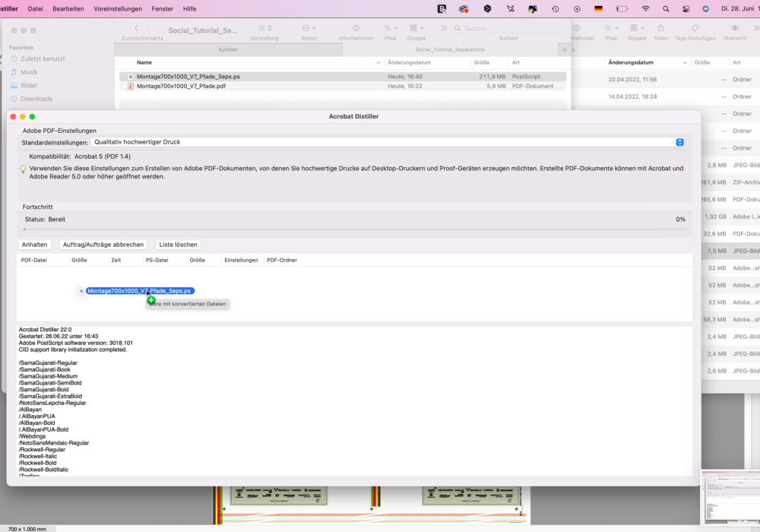Sort front Finder list by Größe

coord(481,62)
